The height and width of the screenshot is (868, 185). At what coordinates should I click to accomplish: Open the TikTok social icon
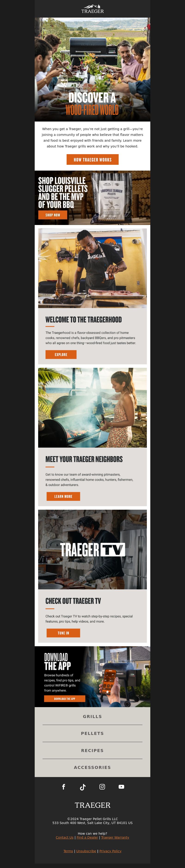click(83, 787)
